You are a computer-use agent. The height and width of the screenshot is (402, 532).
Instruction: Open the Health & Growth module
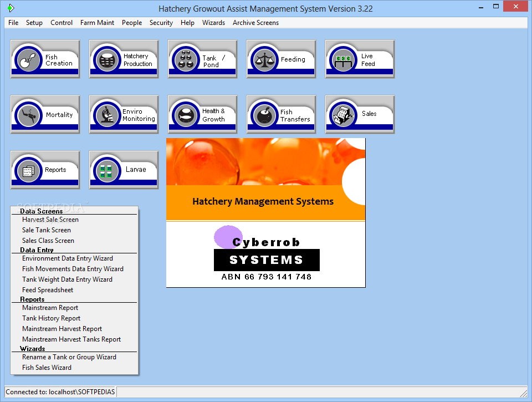click(x=203, y=114)
